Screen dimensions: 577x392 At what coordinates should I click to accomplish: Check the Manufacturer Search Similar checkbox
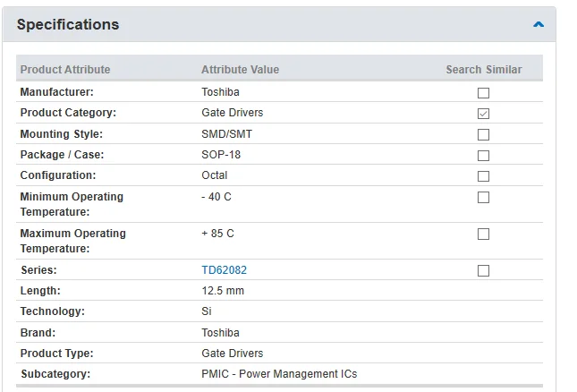coord(483,93)
